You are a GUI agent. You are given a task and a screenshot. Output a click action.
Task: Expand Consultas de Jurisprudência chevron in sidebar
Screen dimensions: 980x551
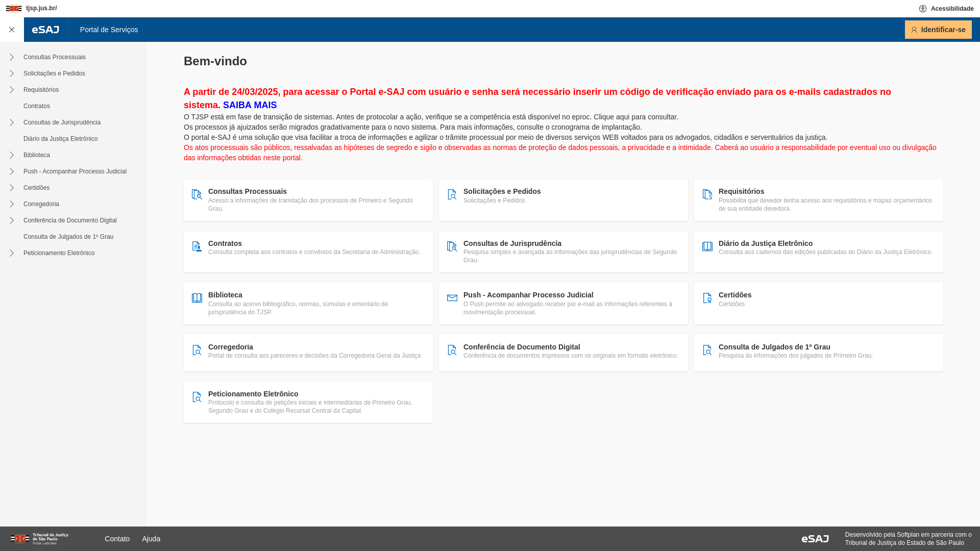11,122
